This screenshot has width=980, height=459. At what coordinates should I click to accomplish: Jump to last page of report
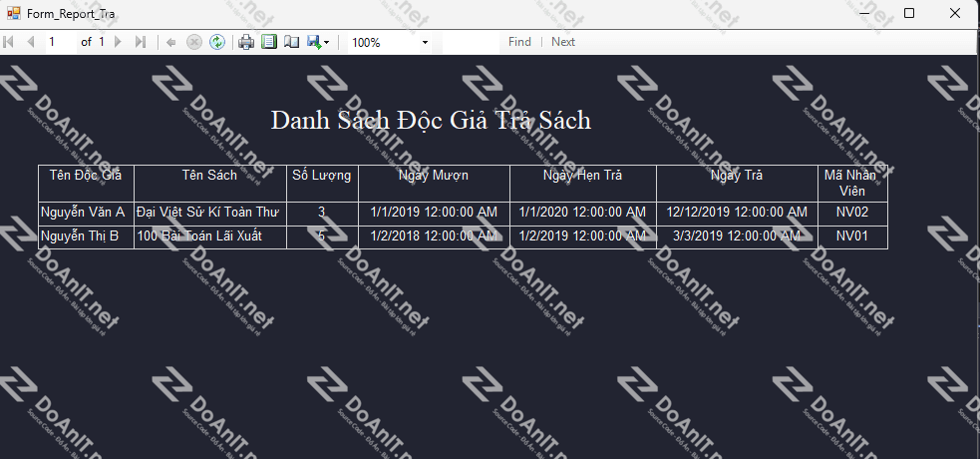coord(140,42)
